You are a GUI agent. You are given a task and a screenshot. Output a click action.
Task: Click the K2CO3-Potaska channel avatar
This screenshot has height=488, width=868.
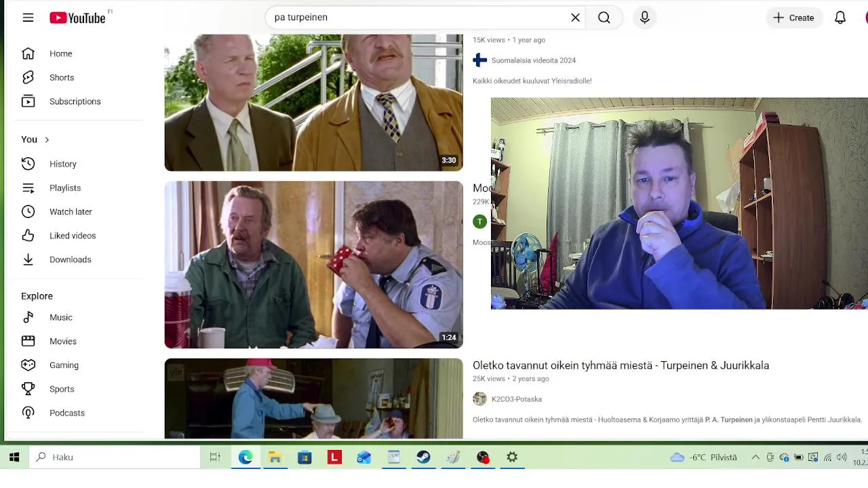pyautogui.click(x=480, y=399)
